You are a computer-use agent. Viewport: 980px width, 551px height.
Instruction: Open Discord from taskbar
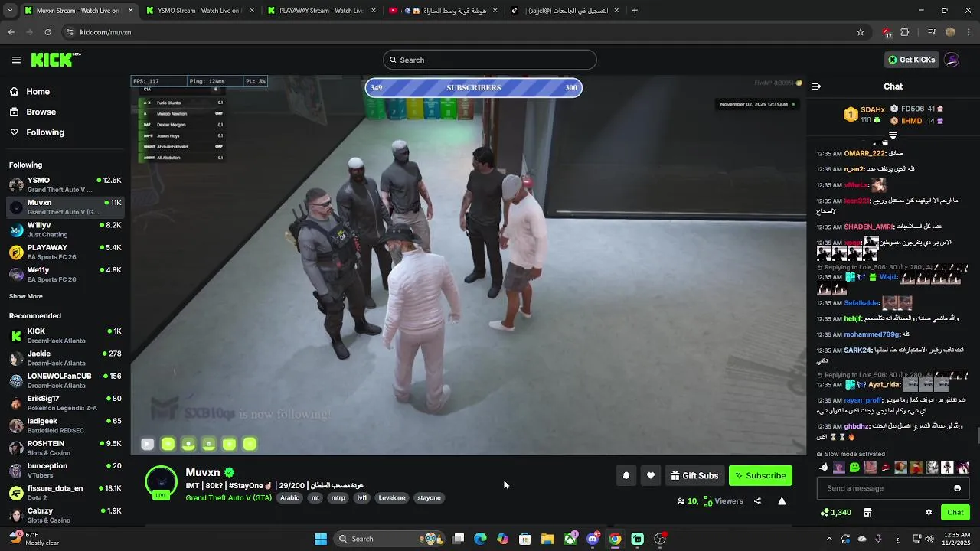[593, 539]
